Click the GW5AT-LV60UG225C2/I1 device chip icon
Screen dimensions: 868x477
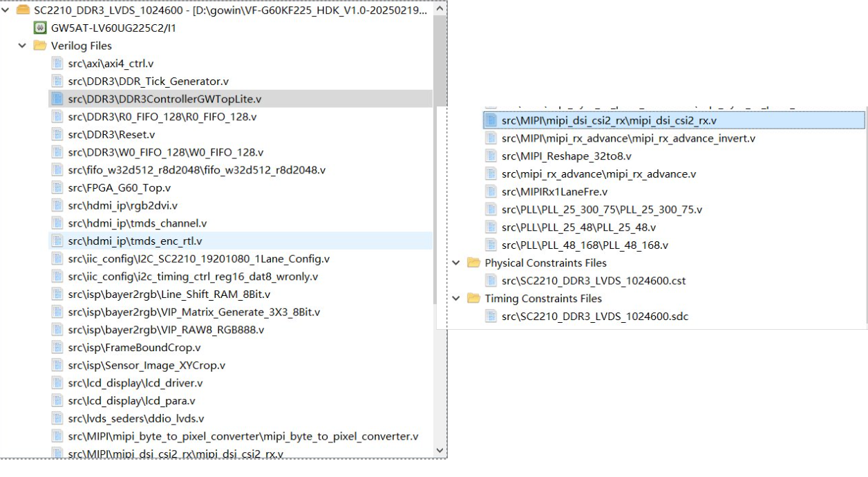40,28
